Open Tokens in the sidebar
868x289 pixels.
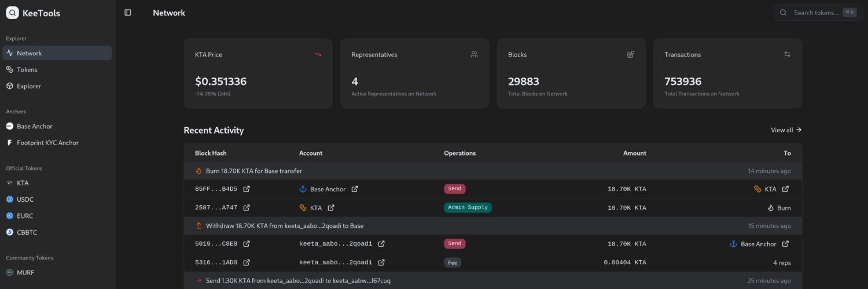click(x=57, y=69)
